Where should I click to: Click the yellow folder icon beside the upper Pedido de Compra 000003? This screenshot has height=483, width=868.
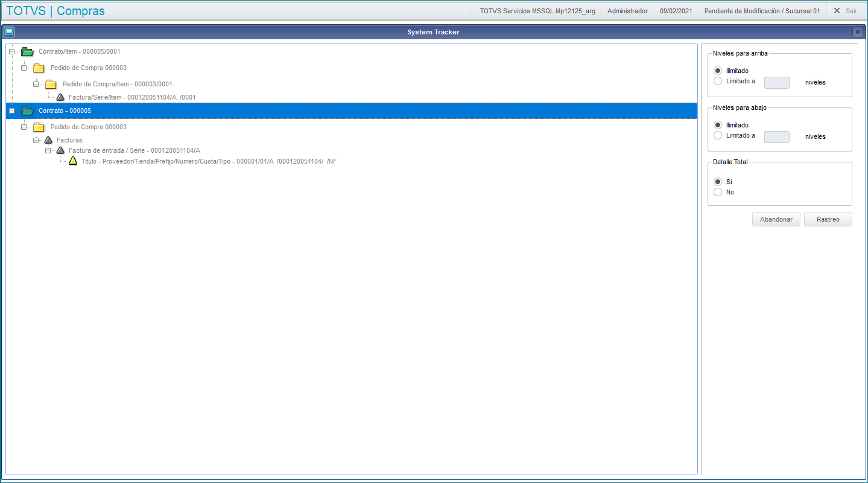tap(39, 68)
